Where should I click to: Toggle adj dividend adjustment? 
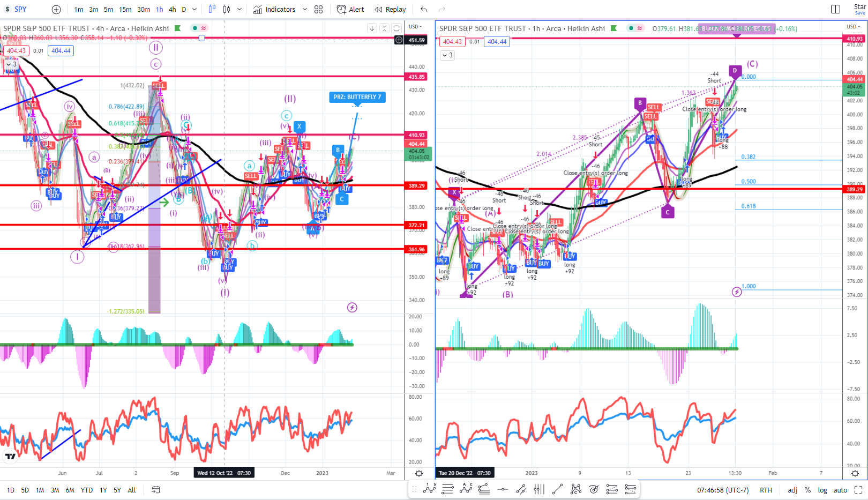pyautogui.click(x=792, y=490)
